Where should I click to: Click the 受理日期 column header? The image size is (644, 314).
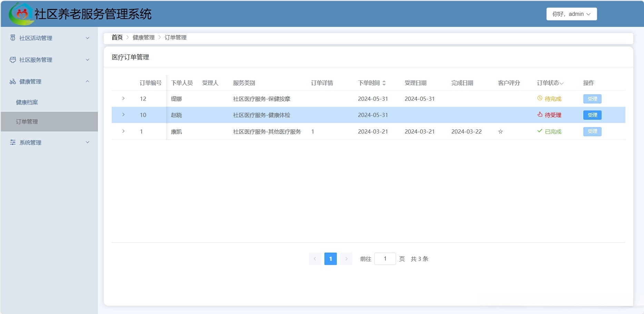coord(415,83)
